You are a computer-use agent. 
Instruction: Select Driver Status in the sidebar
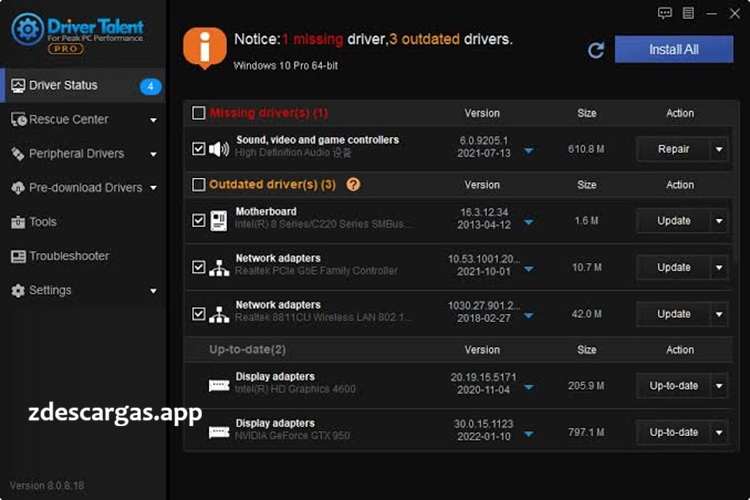click(x=83, y=86)
